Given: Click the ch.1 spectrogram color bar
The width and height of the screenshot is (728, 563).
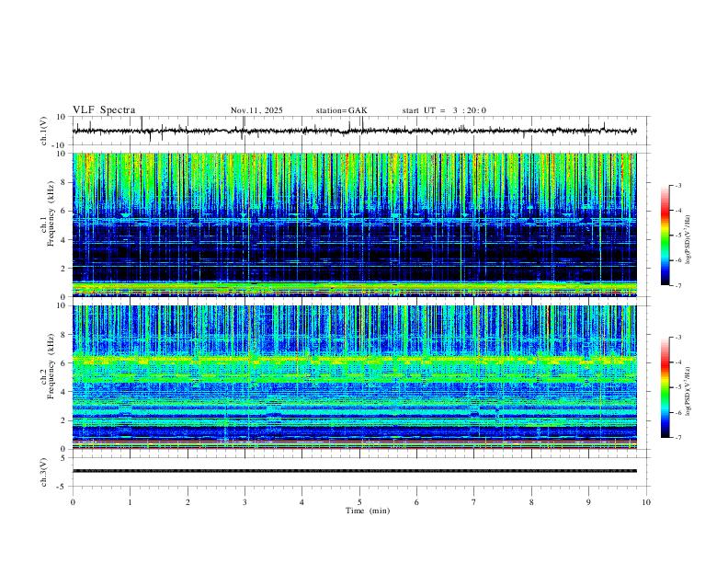Looking at the screenshot, I should point(665,236).
